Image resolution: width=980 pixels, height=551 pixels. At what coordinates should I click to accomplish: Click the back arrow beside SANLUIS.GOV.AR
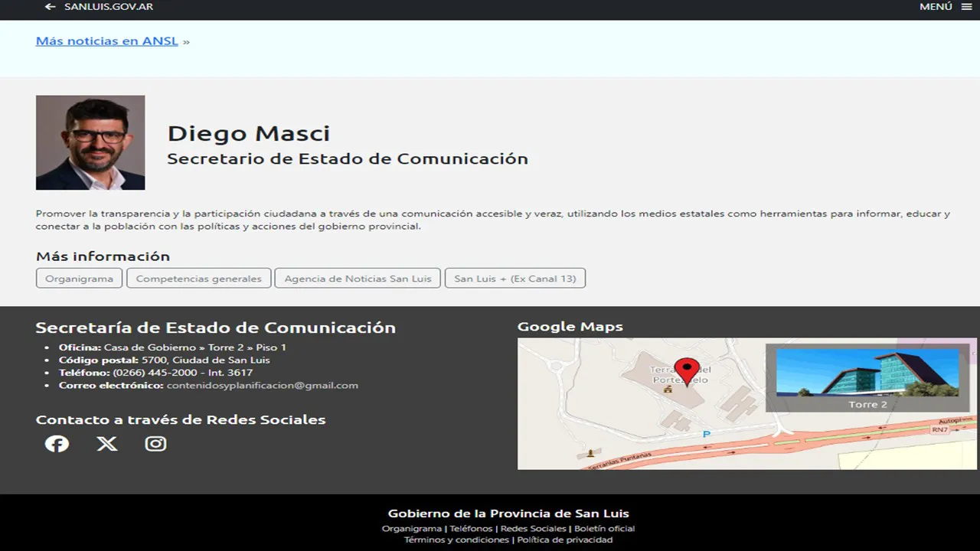(50, 7)
